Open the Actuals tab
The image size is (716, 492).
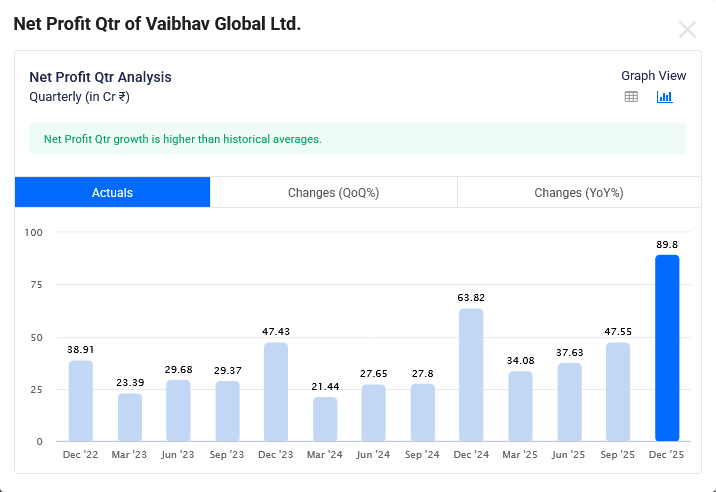coord(112,192)
